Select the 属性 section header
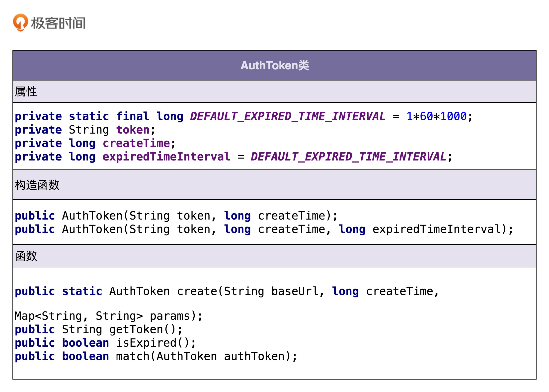Image resolution: width=549 pixels, height=392 pixels. point(26,92)
